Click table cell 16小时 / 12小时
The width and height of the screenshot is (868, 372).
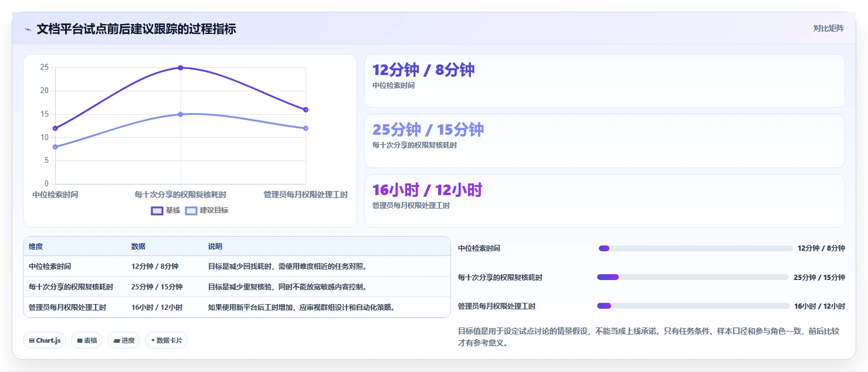[x=157, y=308]
